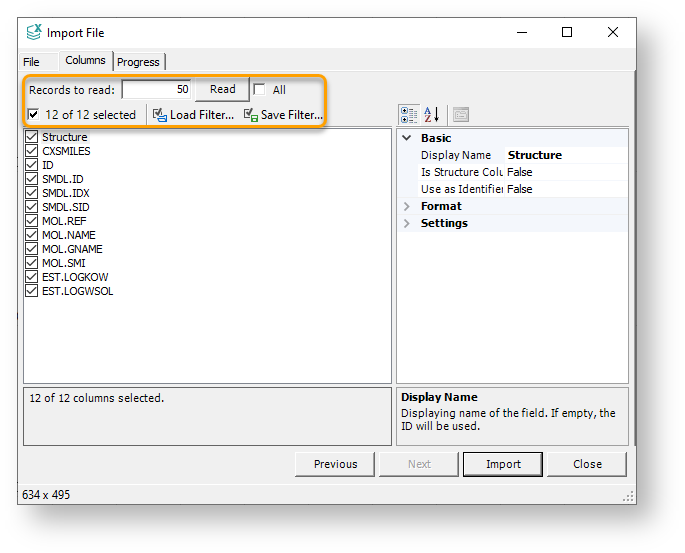The image size is (685, 553).
Task: Click the Alphabetical sort icon
Action: tap(432, 114)
